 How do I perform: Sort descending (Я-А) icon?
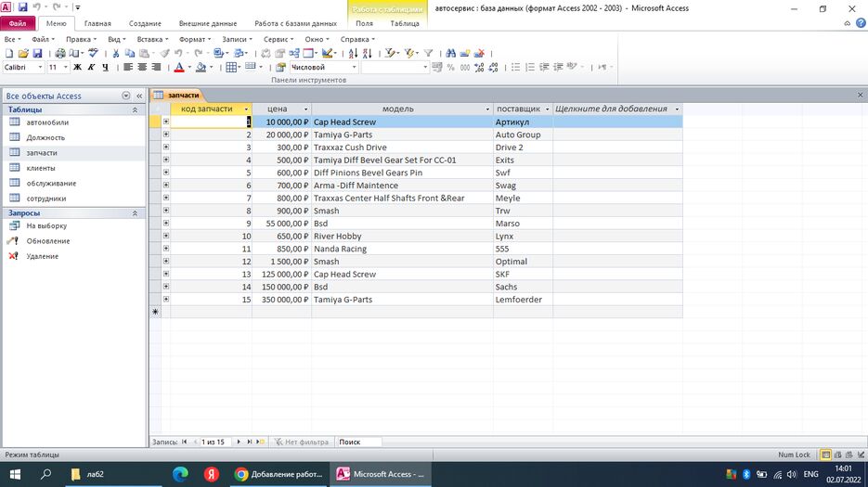click(x=367, y=53)
